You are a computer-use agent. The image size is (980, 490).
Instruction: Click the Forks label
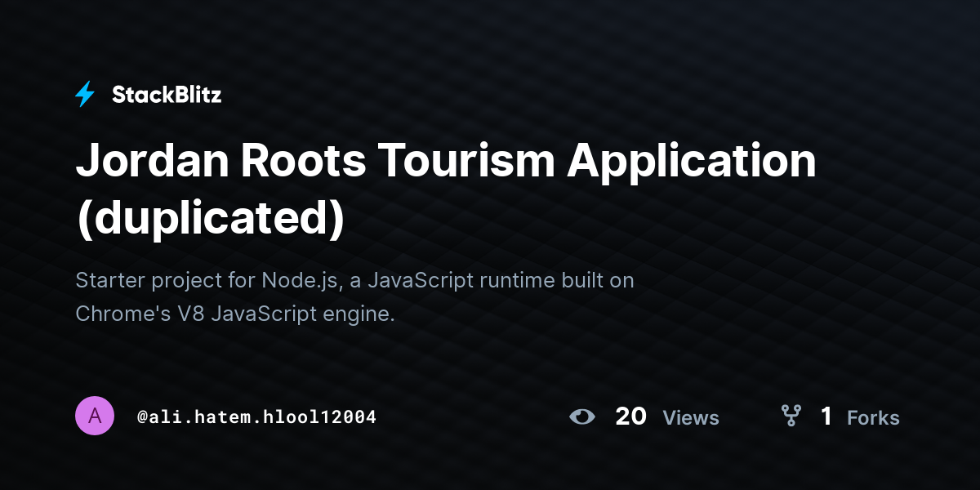(873, 418)
